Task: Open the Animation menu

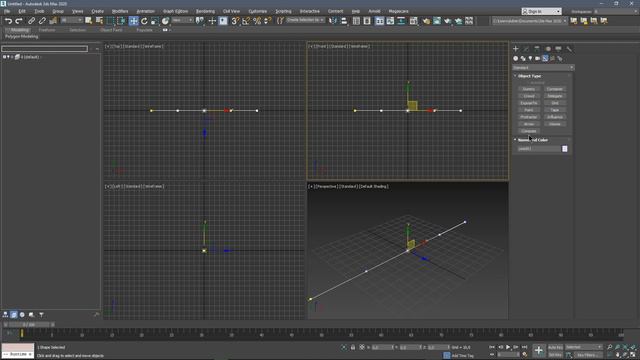Action: (x=145, y=11)
